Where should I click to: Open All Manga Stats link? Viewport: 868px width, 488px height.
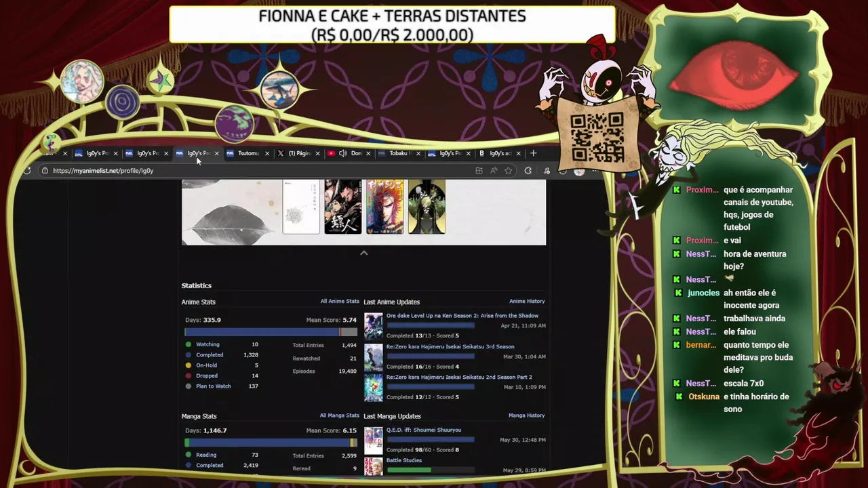(x=340, y=415)
